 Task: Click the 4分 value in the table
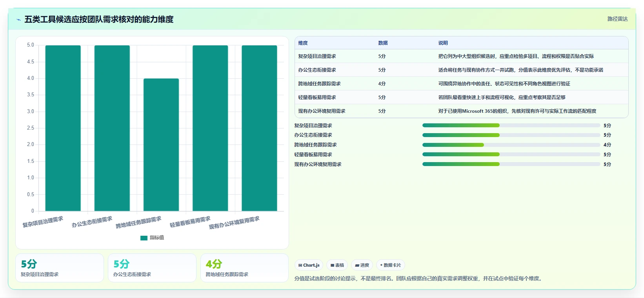tap(382, 84)
